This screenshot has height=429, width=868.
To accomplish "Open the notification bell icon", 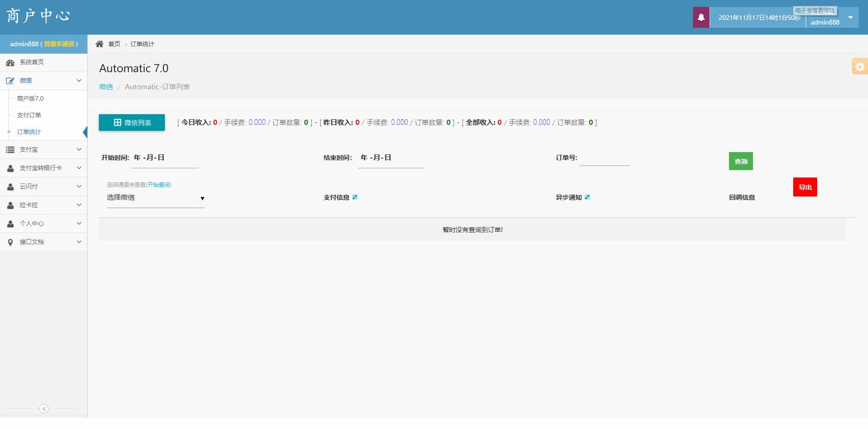I will (x=701, y=18).
